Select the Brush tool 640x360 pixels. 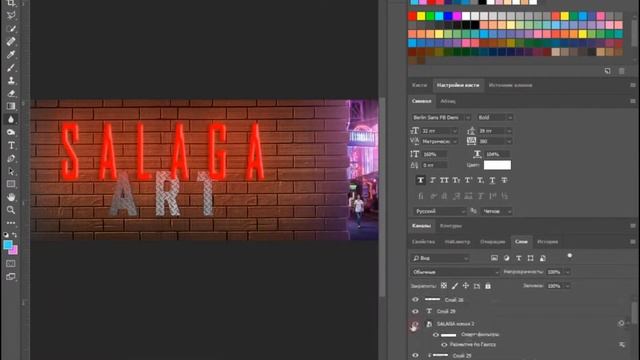[x=11, y=67]
